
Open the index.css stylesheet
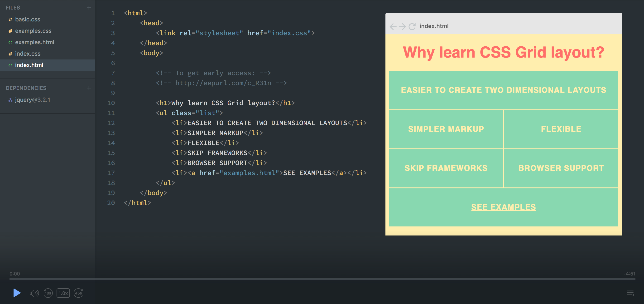pyautogui.click(x=28, y=54)
